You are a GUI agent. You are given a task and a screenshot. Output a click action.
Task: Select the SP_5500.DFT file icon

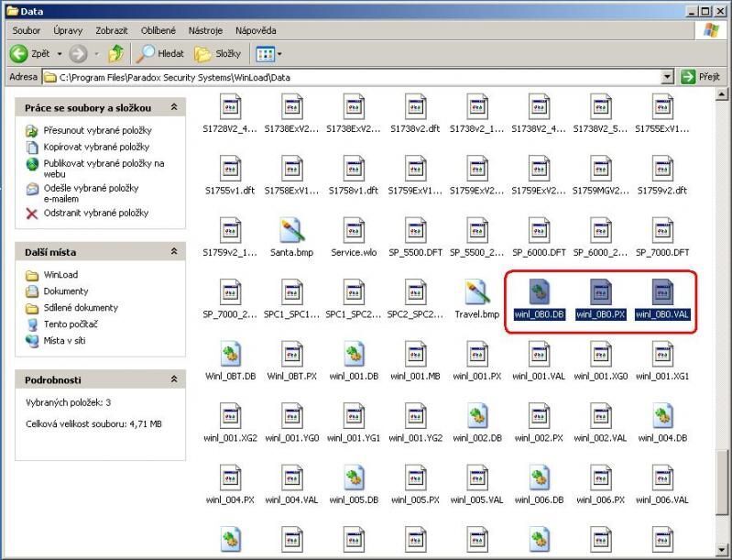[415, 231]
